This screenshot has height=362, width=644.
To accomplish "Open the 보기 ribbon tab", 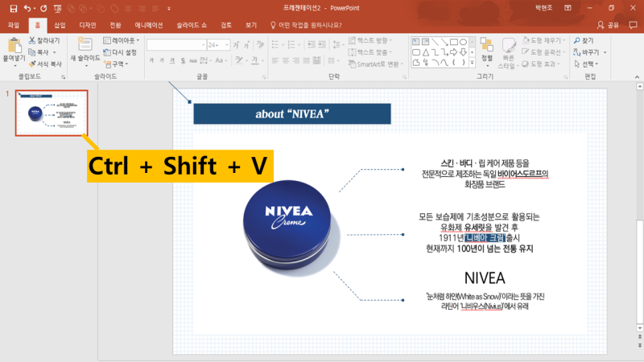I will (251, 25).
